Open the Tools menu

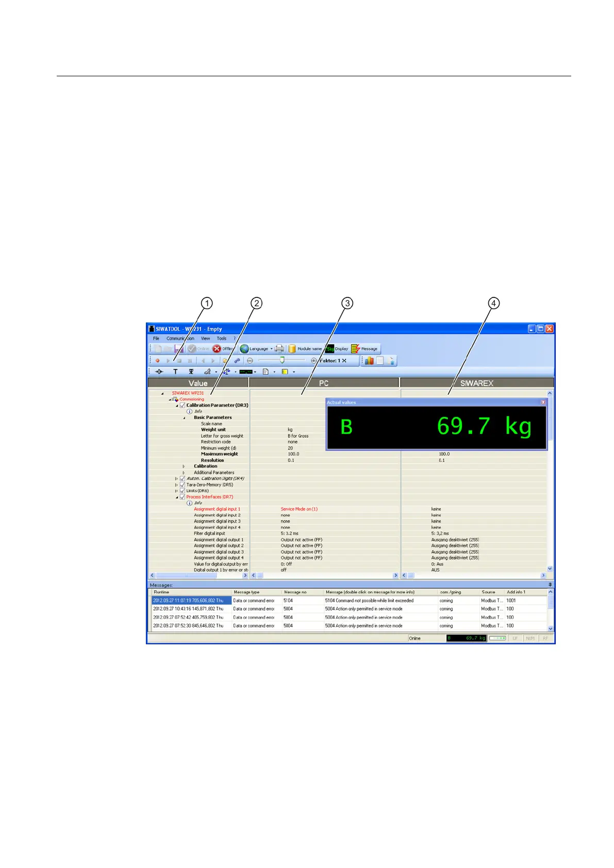(x=222, y=339)
